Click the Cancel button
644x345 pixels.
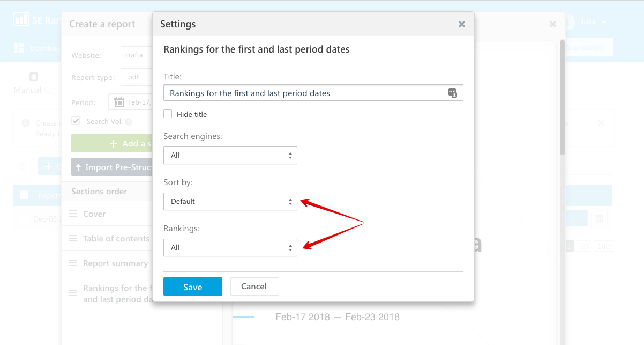pos(254,287)
